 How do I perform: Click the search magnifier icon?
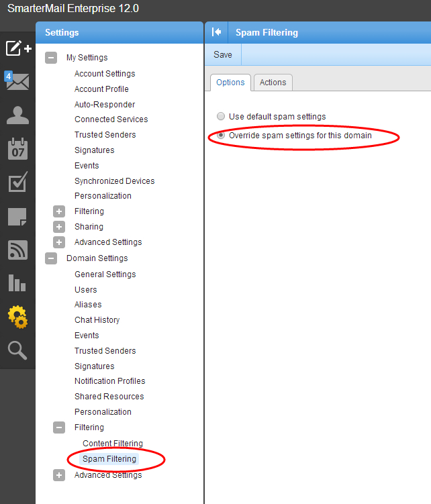(x=17, y=350)
